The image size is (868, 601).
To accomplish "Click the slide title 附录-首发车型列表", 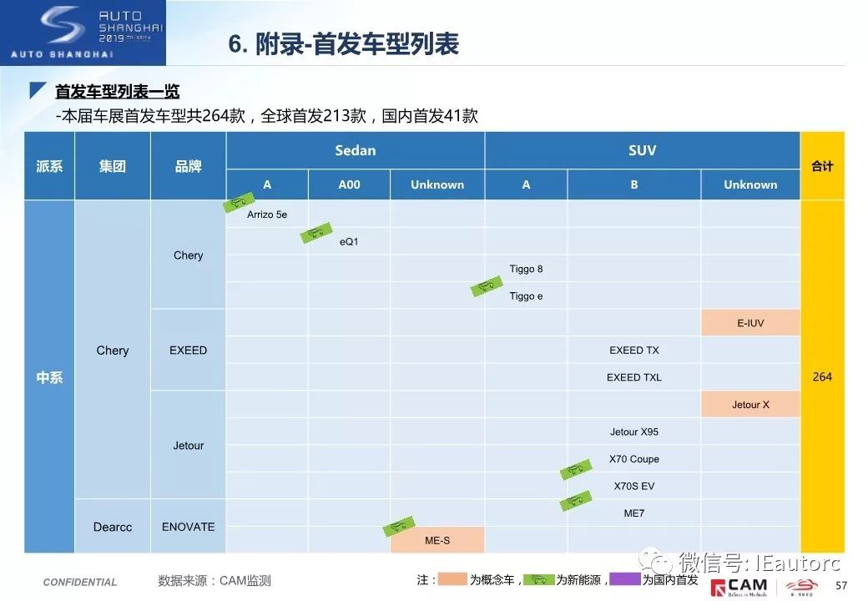I will click(343, 43).
